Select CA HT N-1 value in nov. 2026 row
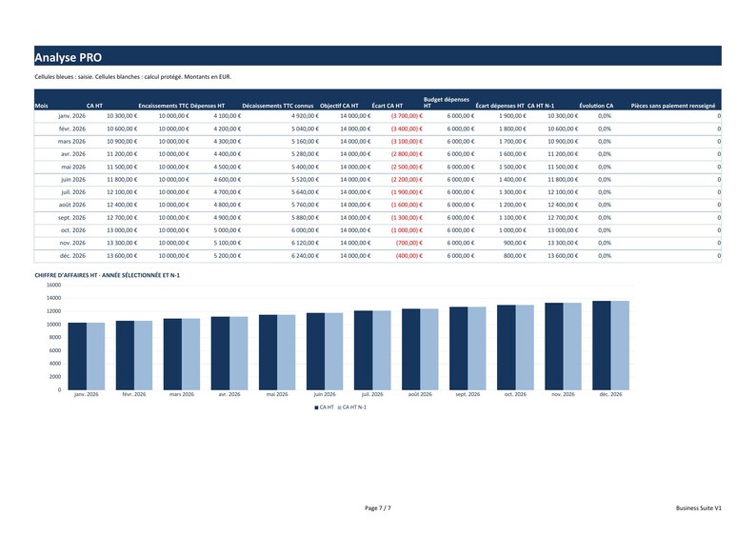This screenshot has width=756, height=535. coord(563,244)
